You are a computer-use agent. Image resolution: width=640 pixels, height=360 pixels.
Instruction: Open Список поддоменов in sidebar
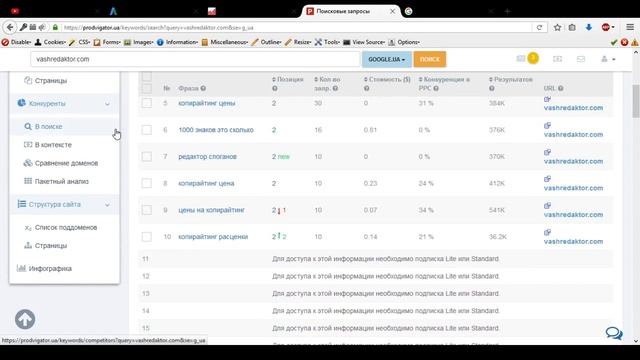66,227
